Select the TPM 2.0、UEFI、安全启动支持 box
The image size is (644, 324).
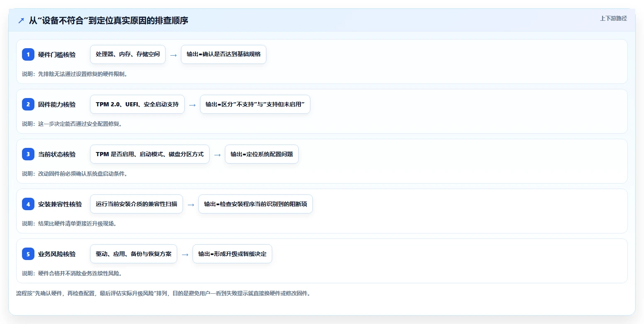137,104
